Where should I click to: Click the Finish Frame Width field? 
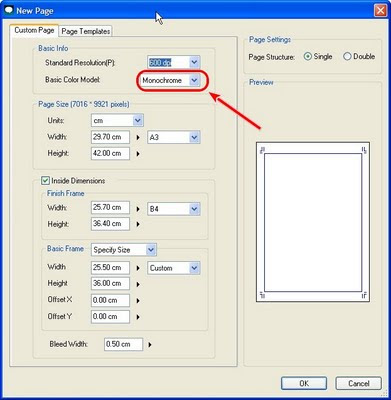[x=110, y=207]
